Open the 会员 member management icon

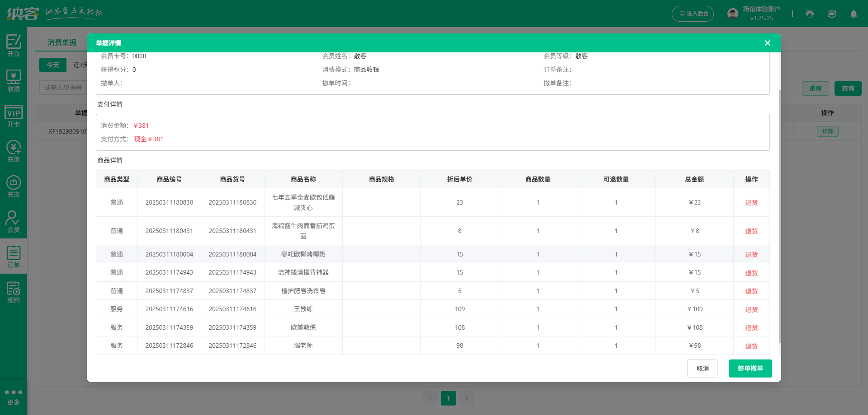[x=14, y=221]
